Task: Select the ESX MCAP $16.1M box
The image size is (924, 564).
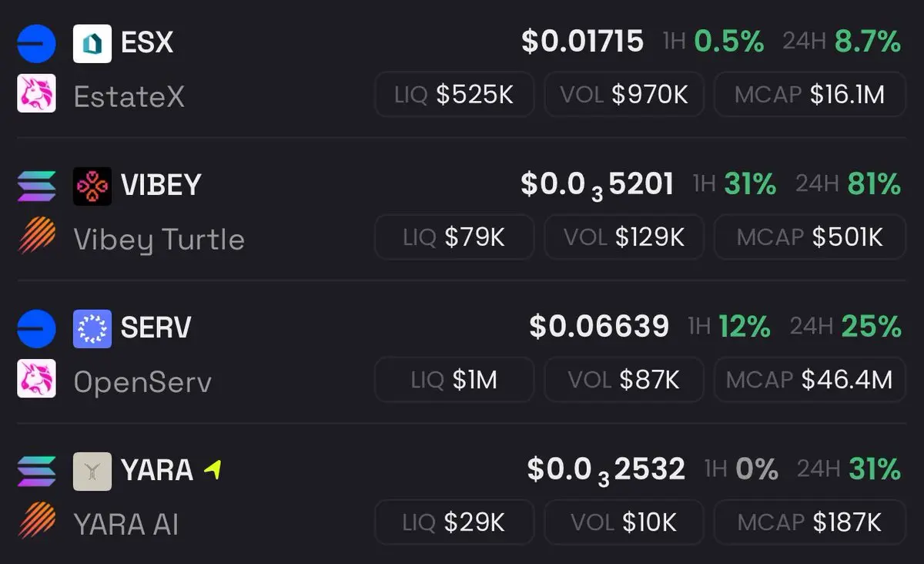Action: coord(810,95)
